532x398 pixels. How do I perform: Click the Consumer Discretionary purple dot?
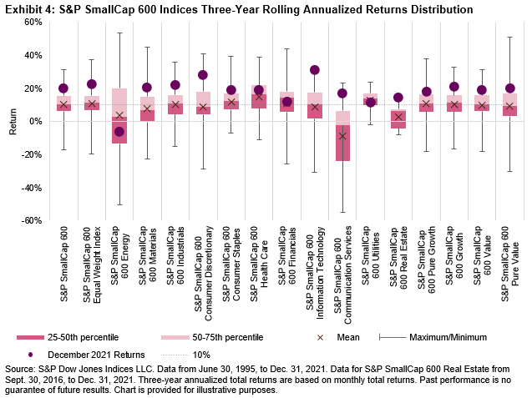[203, 75]
